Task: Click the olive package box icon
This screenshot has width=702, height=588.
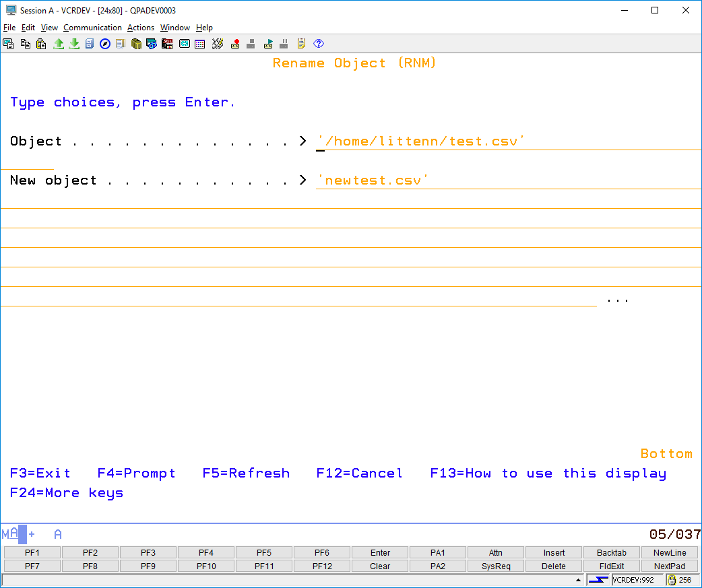Action: tap(136, 44)
